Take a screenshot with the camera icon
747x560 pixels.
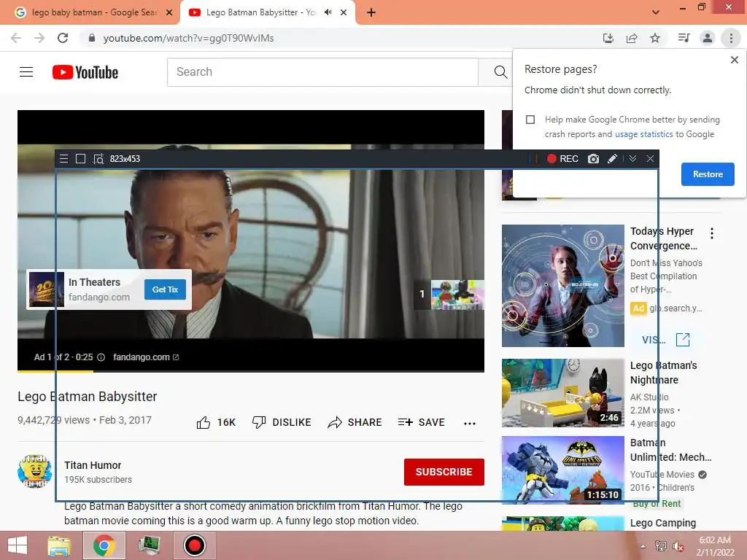click(x=593, y=158)
